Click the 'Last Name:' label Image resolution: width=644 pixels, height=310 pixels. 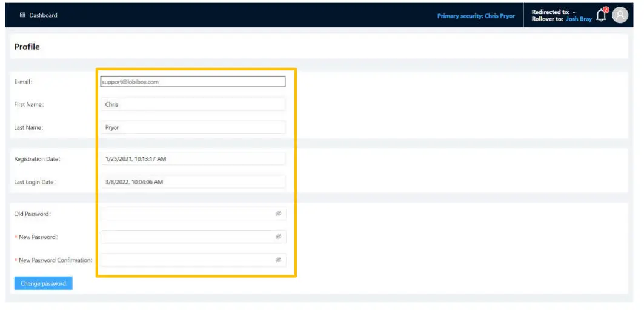(28, 127)
